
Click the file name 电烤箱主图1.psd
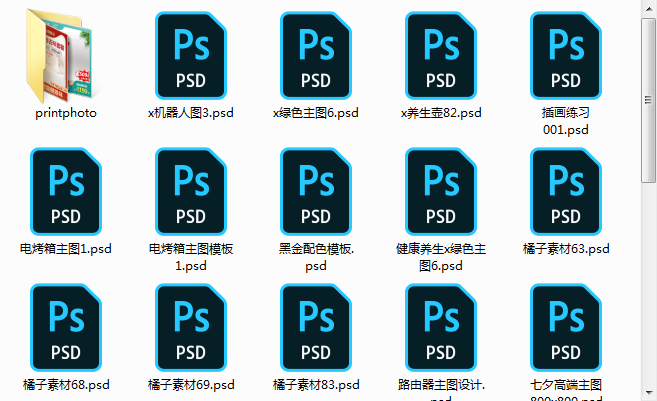pos(66,249)
